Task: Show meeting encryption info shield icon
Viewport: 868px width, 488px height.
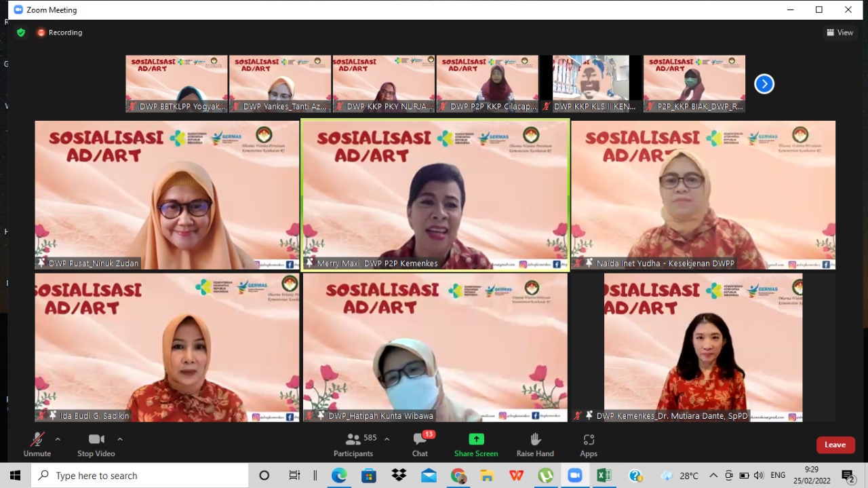Action: coord(21,33)
